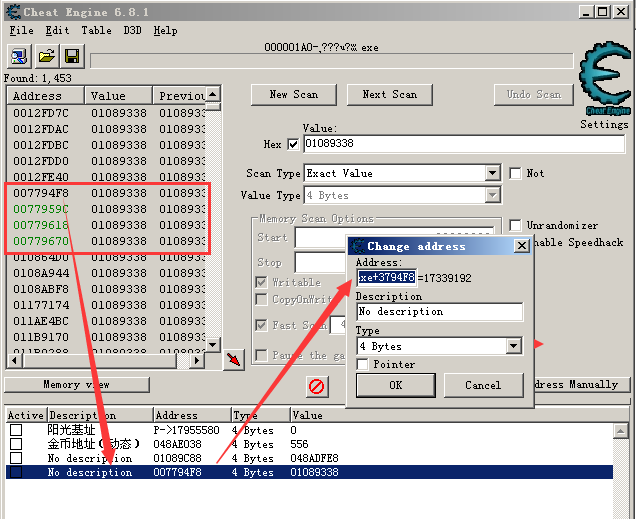Open the Edit menu
This screenshot has height=519, width=636.
pyautogui.click(x=57, y=30)
